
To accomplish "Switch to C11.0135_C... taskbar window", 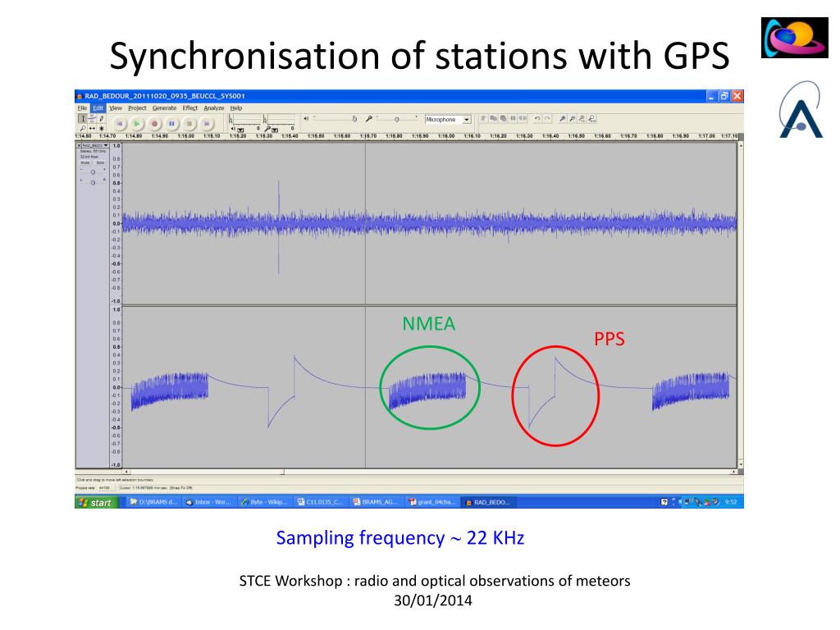I will [x=320, y=502].
